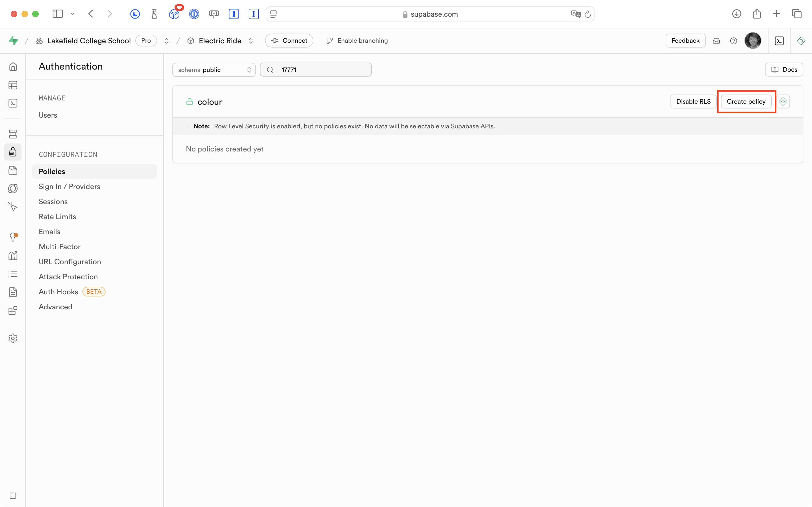The image size is (812, 507).
Task: Click the Connect button
Action: 289,41
